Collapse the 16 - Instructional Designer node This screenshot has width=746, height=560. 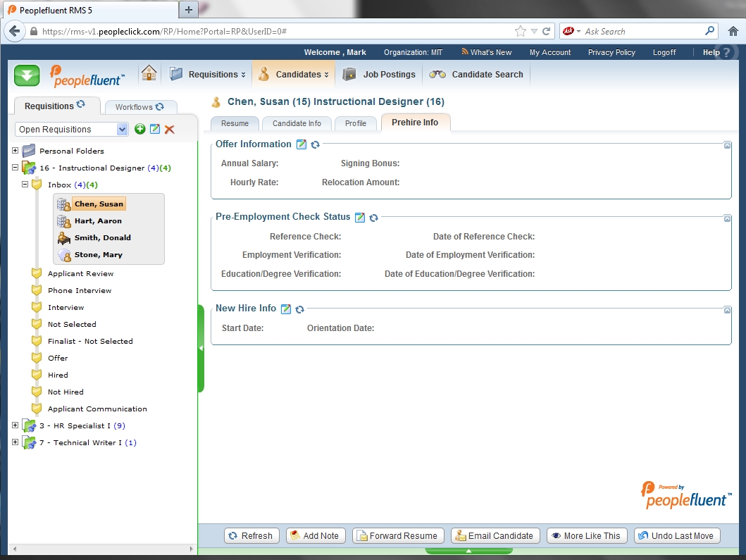pyautogui.click(x=15, y=168)
